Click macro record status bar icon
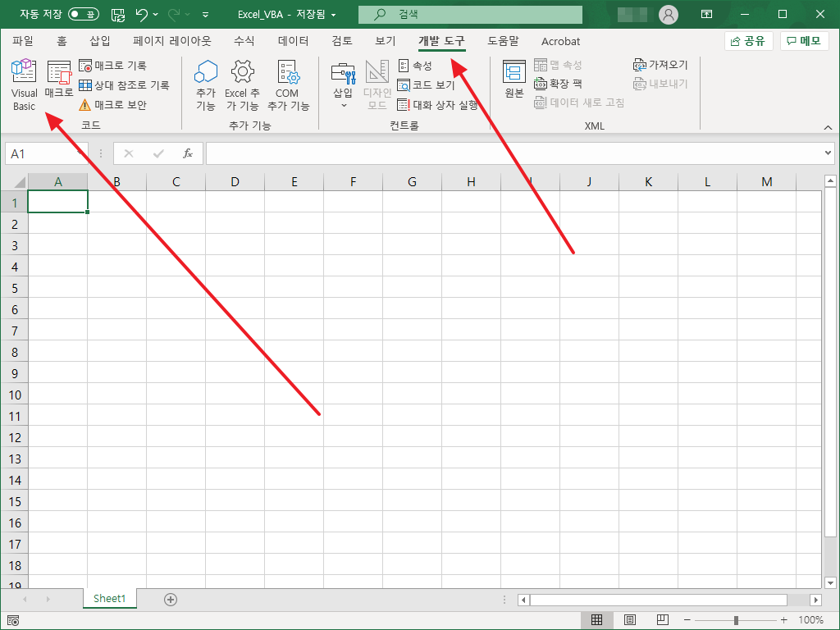 point(13,621)
